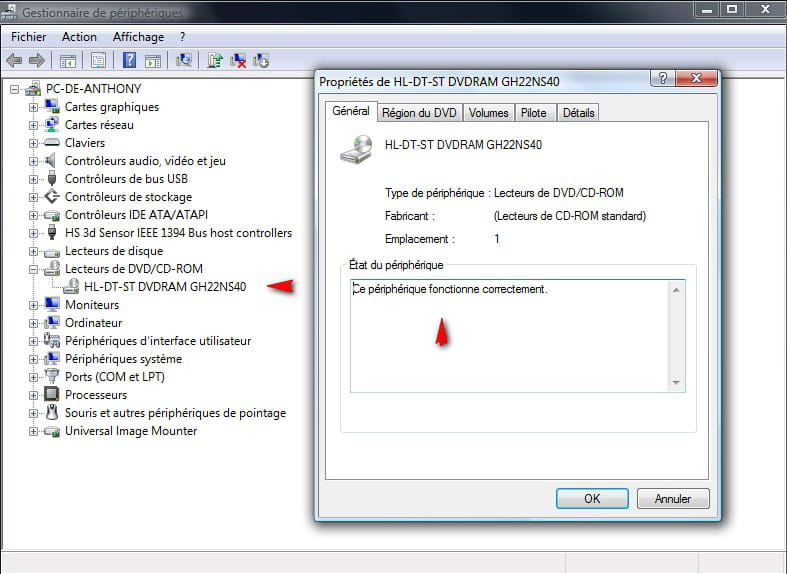Viewport: 787px width, 574px height.
Task: Expand the Contrôleurs de bus USB node
Action: click(33, 179)
